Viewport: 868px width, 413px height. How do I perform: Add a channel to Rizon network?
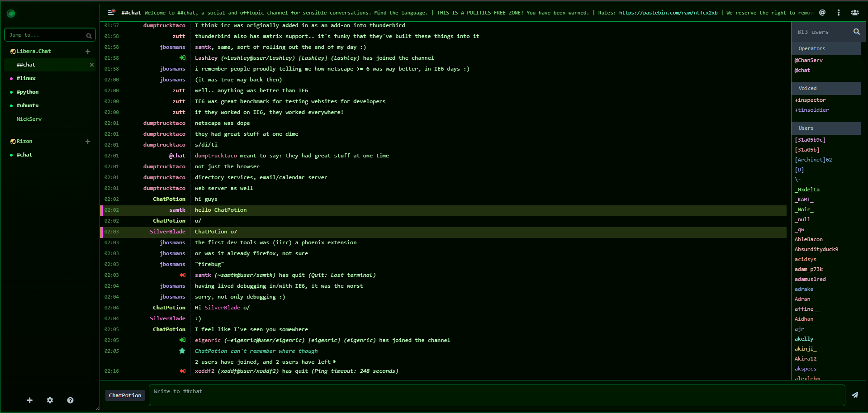pyautogui.click(x=88, y=142)
